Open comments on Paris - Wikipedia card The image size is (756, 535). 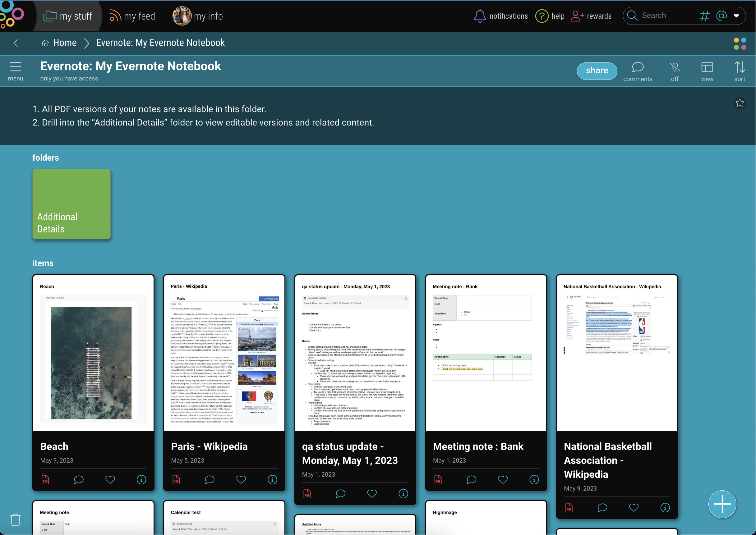210,480
